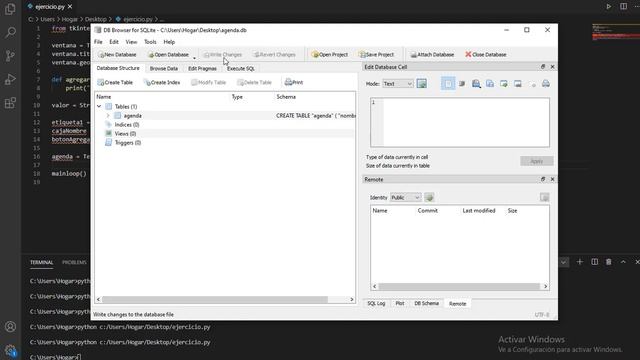Open the File menu
The image size is (640, 360).
click(x=98, y=42)
